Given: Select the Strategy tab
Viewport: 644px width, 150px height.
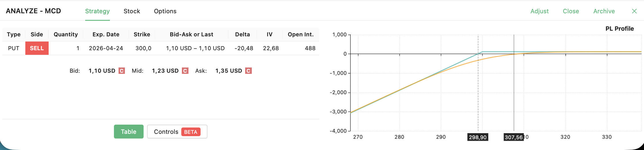Looking at the screenshot, I should [x=97, y=11].
